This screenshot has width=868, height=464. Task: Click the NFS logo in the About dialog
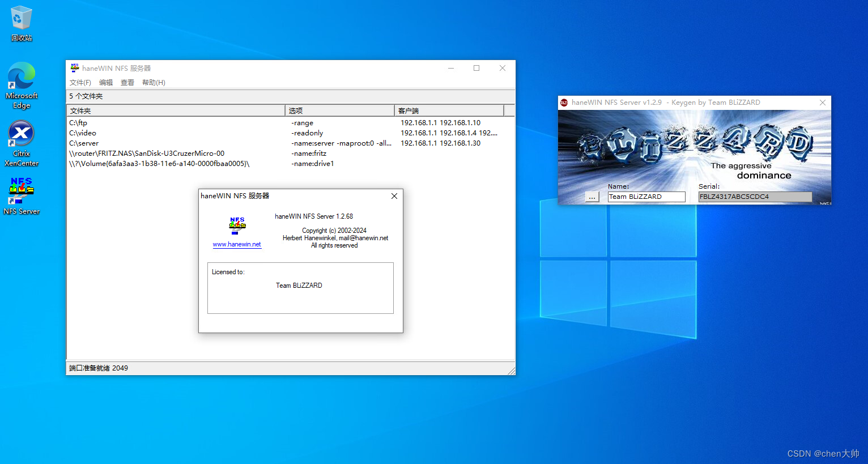pyautogui.click(x=237, y=225)
